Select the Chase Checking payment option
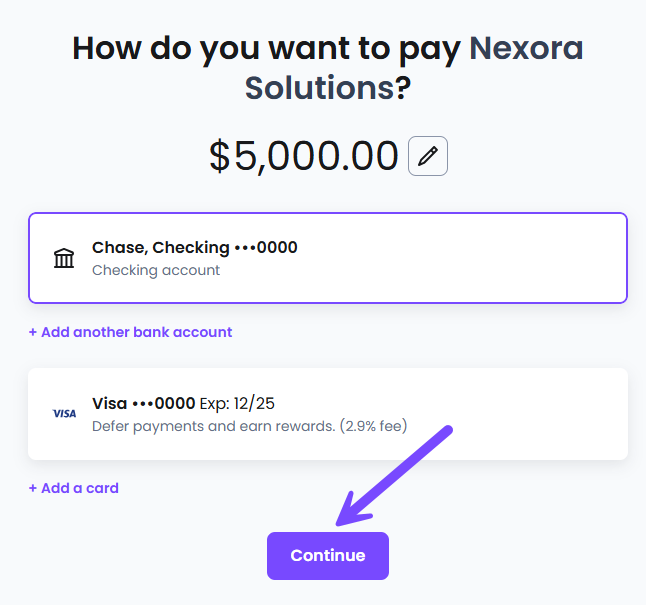 (x=327, y=258)
